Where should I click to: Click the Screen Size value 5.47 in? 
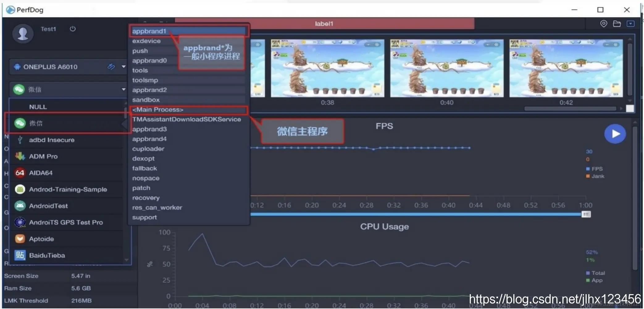point(81,276)
